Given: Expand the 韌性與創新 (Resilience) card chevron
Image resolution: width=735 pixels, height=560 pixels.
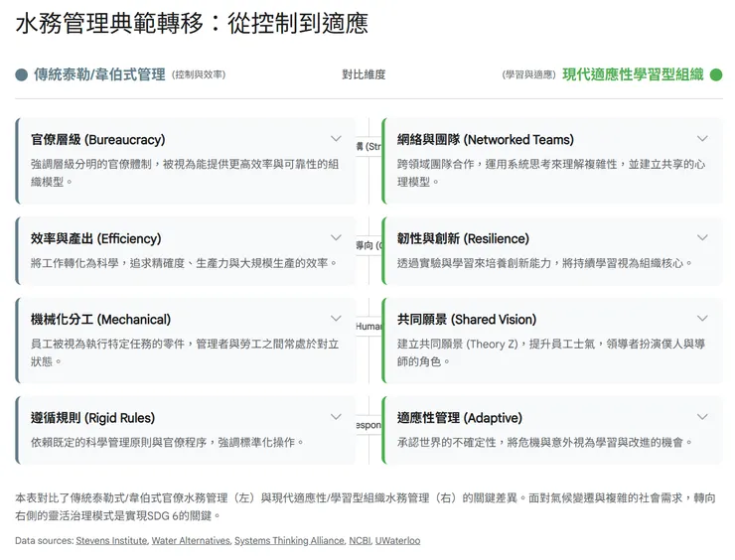Looking at the screenshot, I should click(x=701, y=237).
